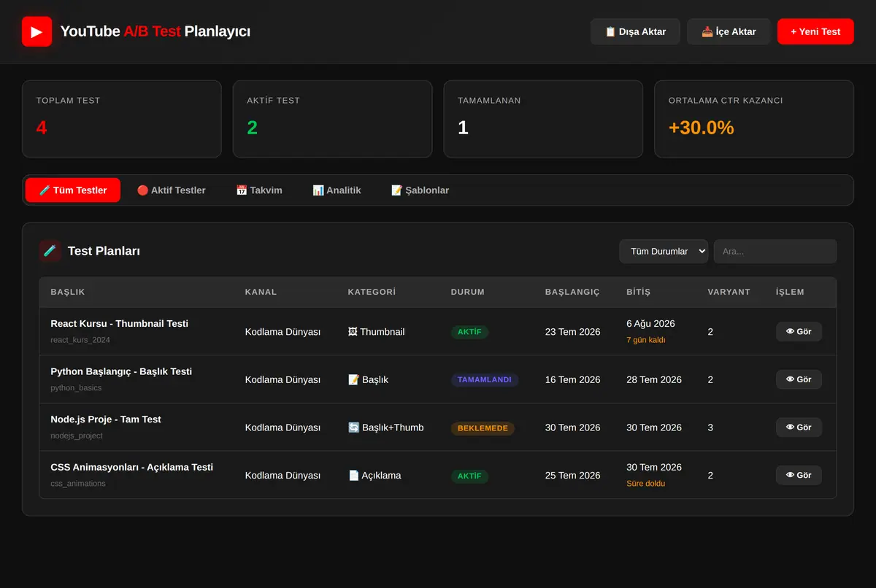The width and height of the screenshot is (876, 588).
Task: View the React Kursu test with Gör
Action: tap(799, 331)
